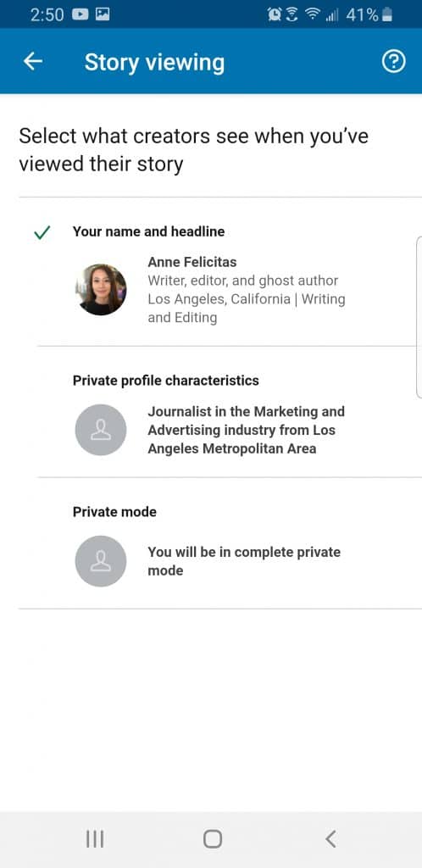Tap the Story viewing title

(x=154, y=62)
